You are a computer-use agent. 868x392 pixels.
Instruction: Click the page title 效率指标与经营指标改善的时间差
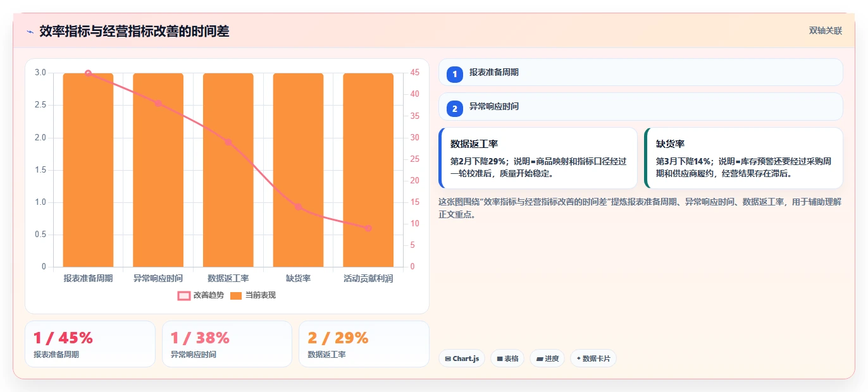point(134,31)
